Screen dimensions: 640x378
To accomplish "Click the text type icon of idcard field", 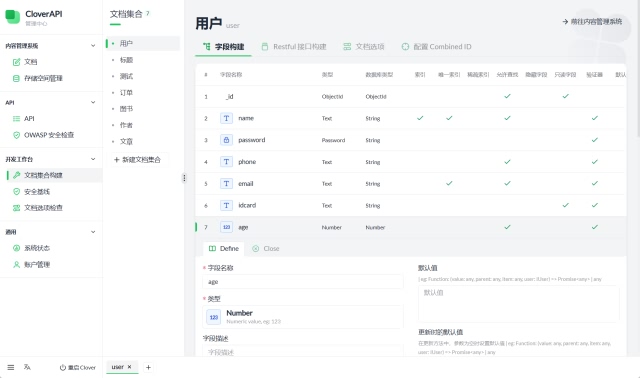I will 226,205.
